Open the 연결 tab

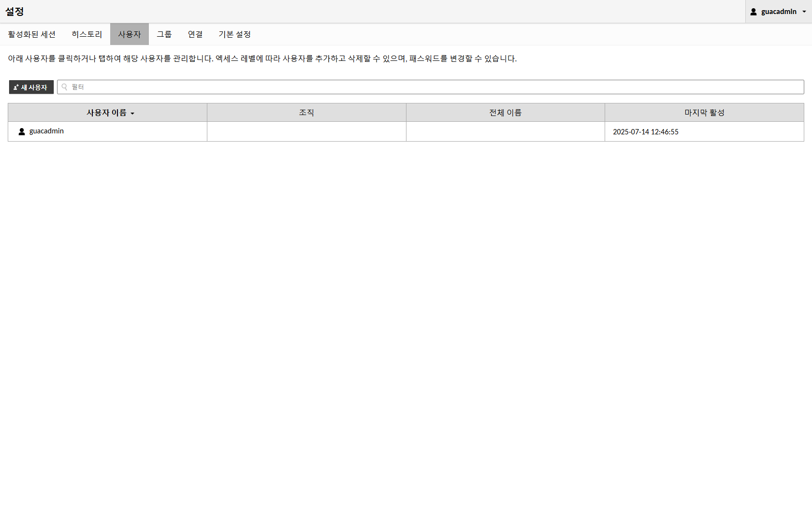point(195,34)
